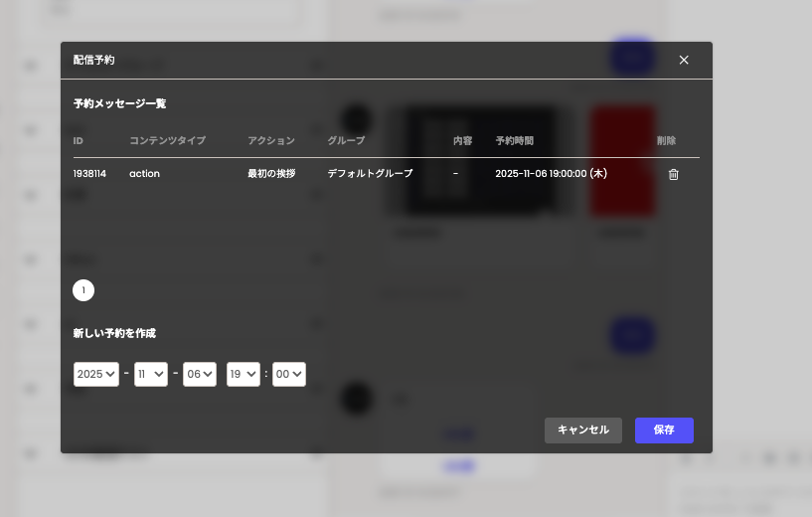
Task: Click the グループ column header
Action: click(x=347, y=141)
